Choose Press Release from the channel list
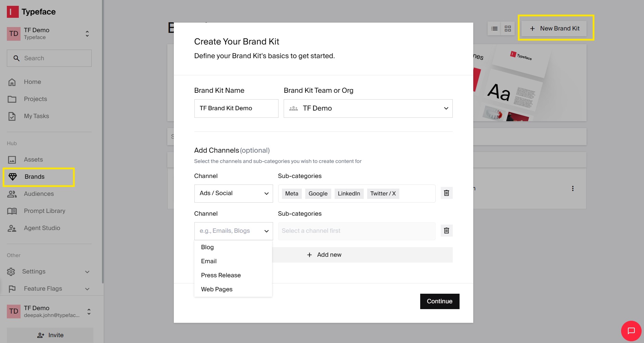644x343 pixels. tap(233, 275)
